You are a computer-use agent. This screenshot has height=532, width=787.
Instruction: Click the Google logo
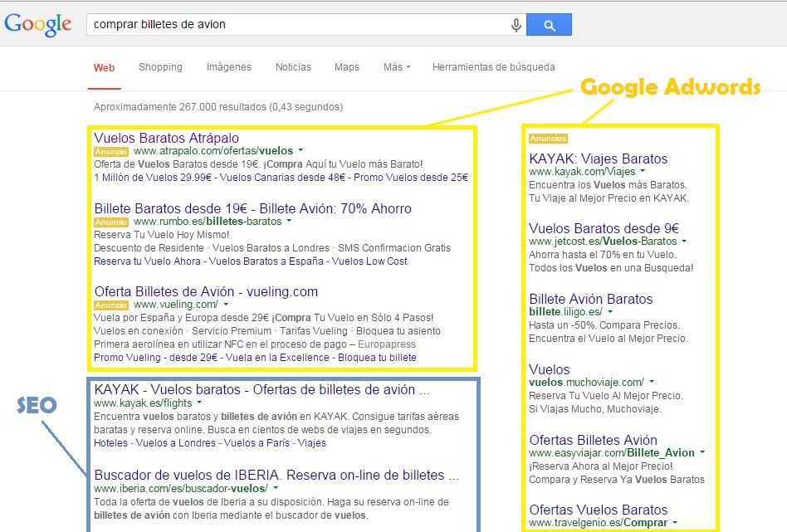coord(38,24)
